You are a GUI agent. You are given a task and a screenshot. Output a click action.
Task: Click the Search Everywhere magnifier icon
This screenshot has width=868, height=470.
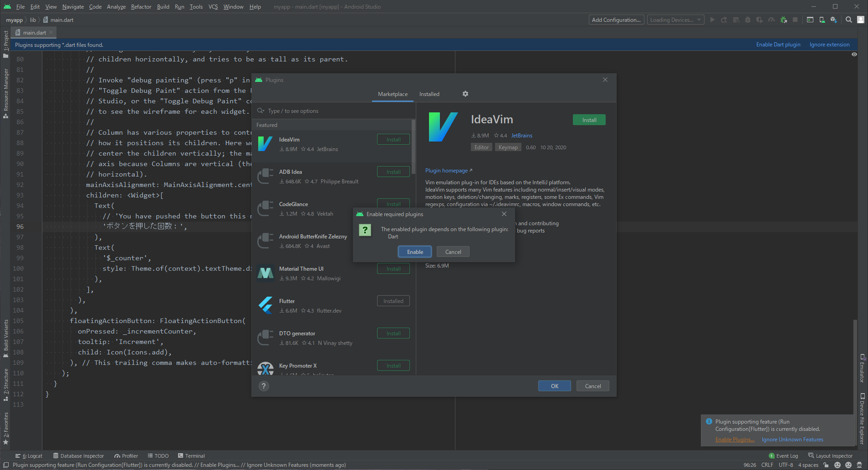[x=849, y=20]
